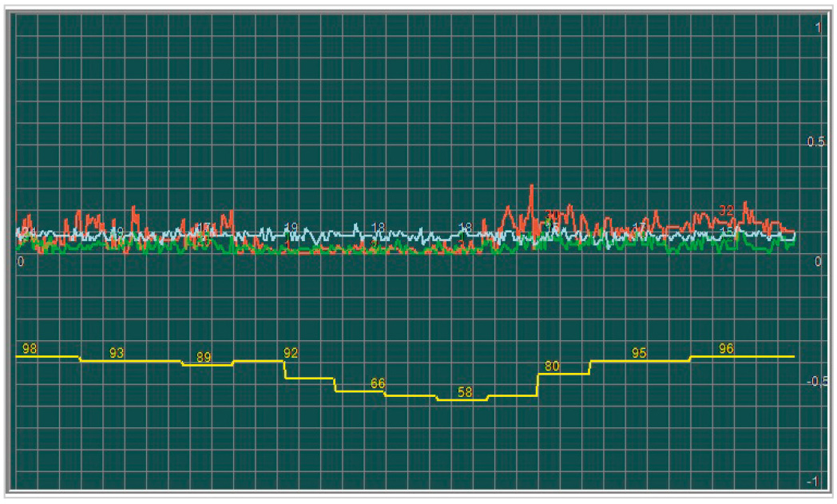Select the 0 label on left edge
The width and height of the screenshot is (837, 504).
[x=20, y=262]
